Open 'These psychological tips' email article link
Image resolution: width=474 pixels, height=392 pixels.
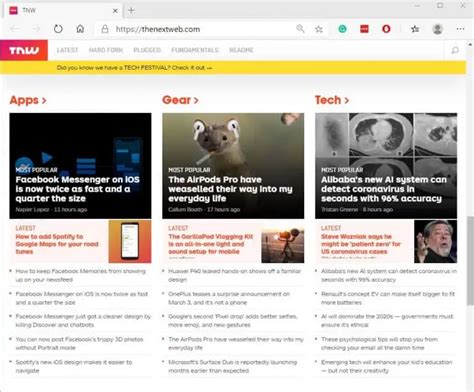(x=379, y=343)
